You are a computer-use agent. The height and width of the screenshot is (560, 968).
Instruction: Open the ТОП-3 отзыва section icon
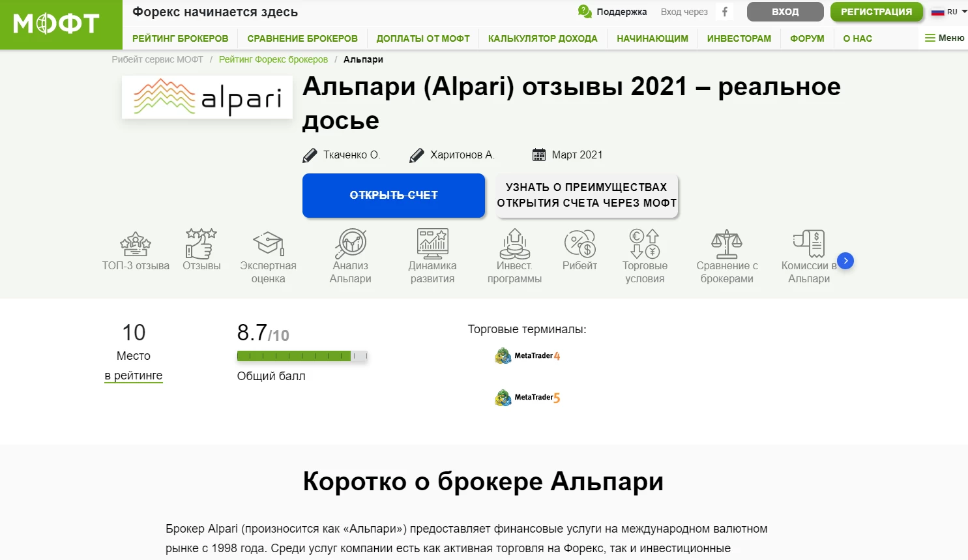136,244
